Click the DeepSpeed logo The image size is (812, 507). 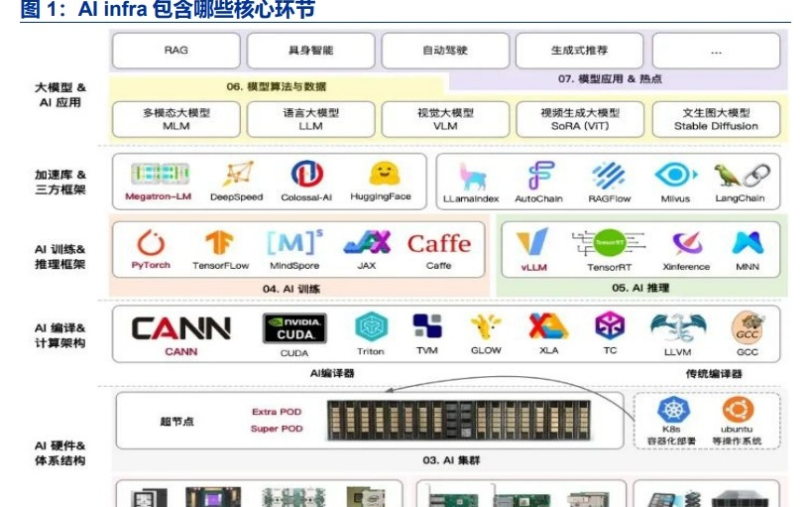click(x=238, y=174)
